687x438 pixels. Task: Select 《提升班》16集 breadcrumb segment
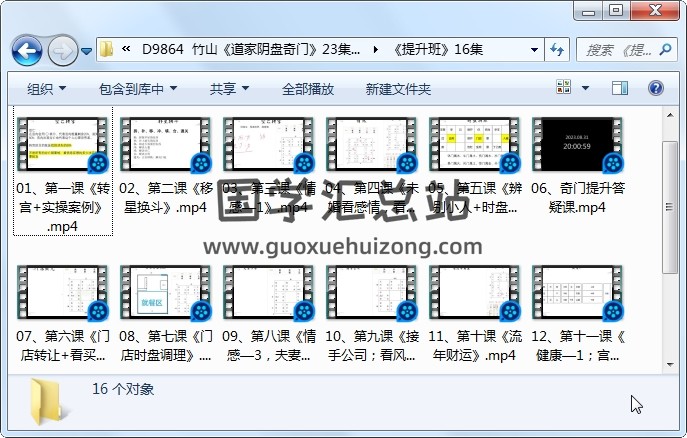coord(437,49)
